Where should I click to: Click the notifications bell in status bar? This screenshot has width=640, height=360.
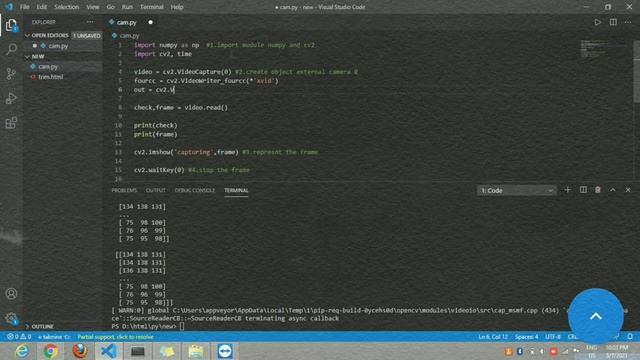(x=630, y=337)
